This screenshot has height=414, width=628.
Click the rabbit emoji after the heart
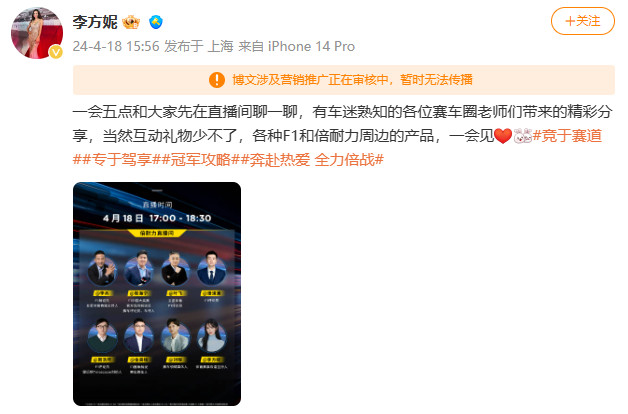click(522, 136)
